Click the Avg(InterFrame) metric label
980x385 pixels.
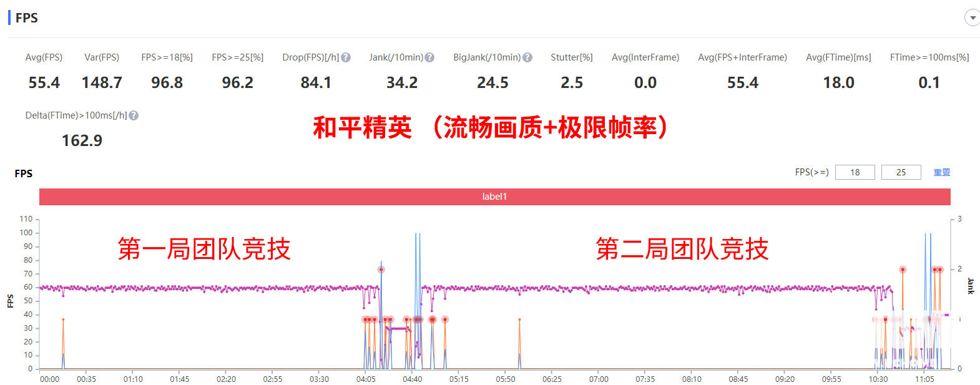click(x=645, y=57)
